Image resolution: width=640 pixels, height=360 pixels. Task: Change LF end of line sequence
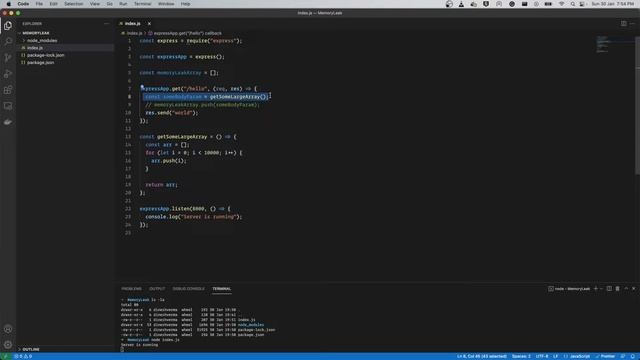click(x=556, y=356)
